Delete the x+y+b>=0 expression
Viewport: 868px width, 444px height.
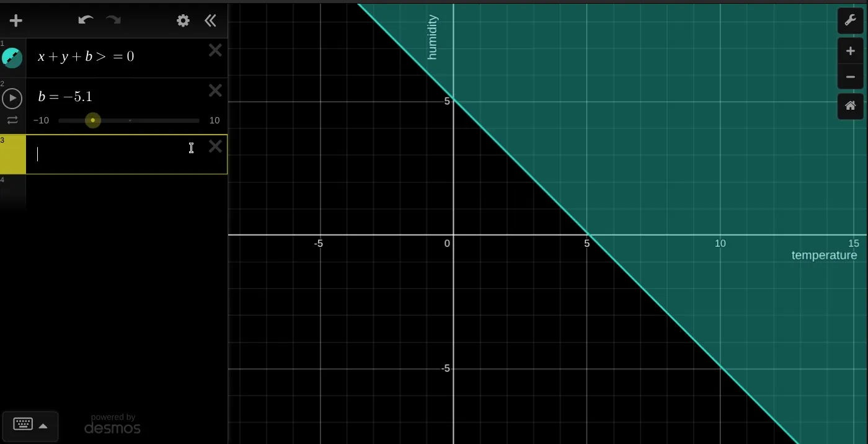[215, 51]
